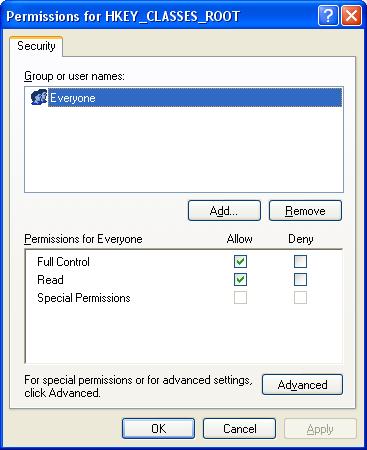Uncheck the Read Allow checkbox
Viewport: 367px width, 450px height.
(x=240, y=279)
